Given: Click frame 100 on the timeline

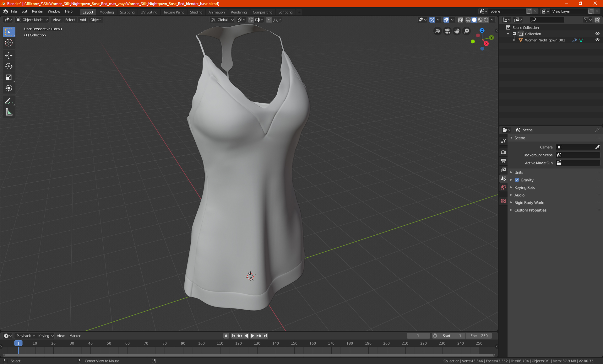Looking at the screenshot, I should click(x=201, y=344).
